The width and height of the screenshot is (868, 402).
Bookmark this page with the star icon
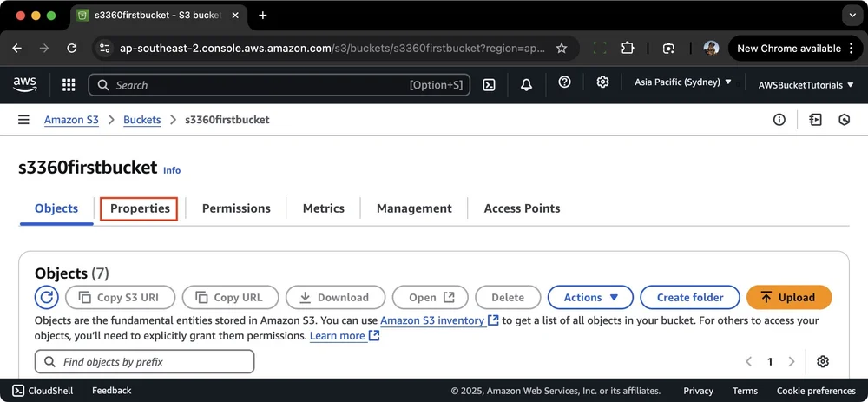562,48
